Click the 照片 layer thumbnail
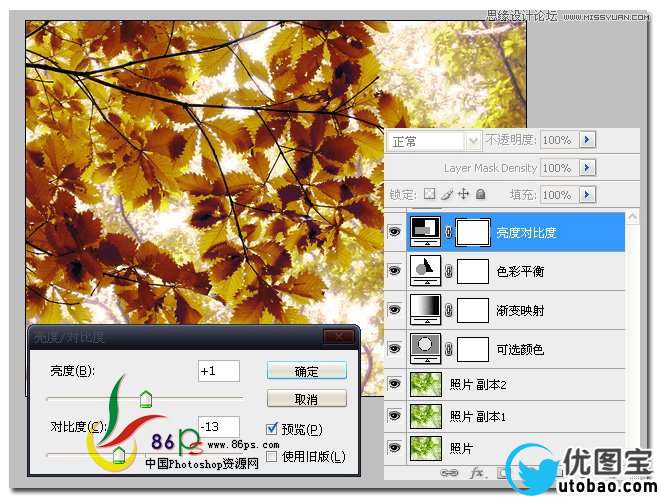This screenshot has width=660, height=500. pyautogui.click(x=426, y=448)
